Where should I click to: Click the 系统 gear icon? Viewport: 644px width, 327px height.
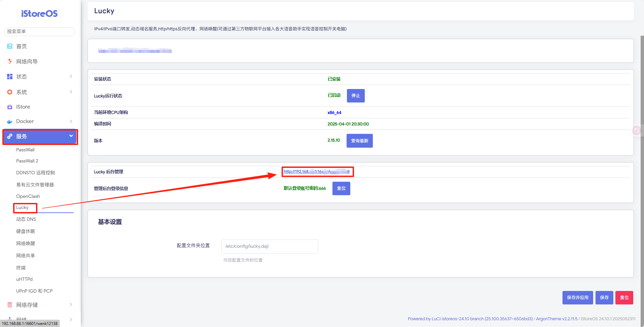10,92
